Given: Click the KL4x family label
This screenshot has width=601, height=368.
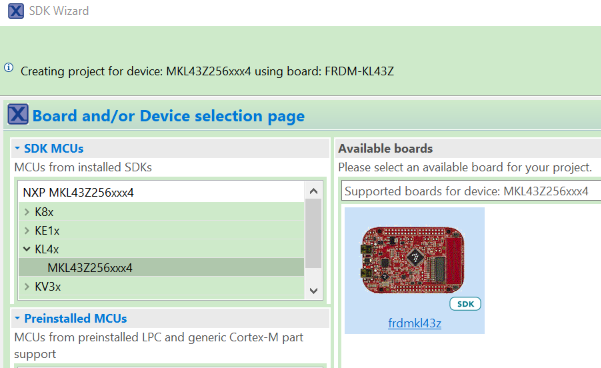Looking at the screenshot, I should (x=47, y=249).
